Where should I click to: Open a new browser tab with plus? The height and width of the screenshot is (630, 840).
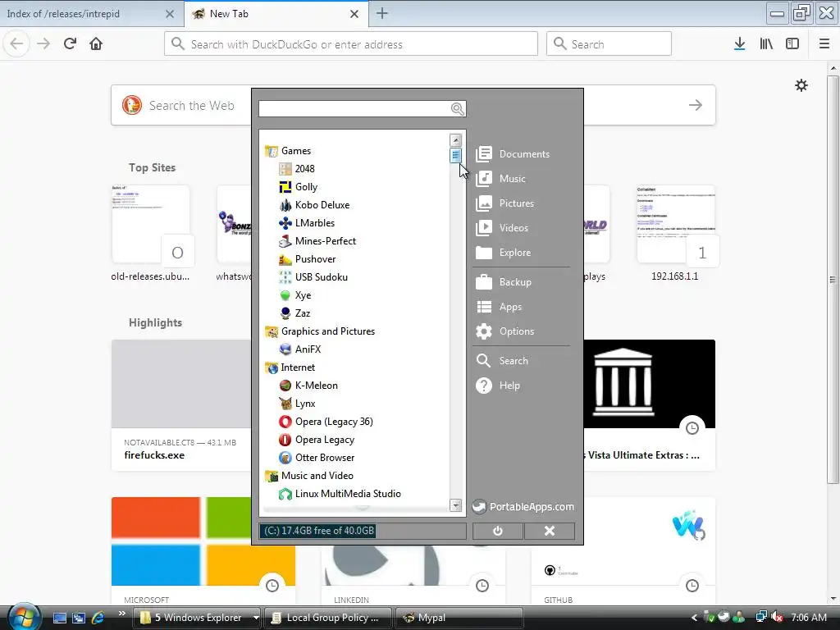382,13
